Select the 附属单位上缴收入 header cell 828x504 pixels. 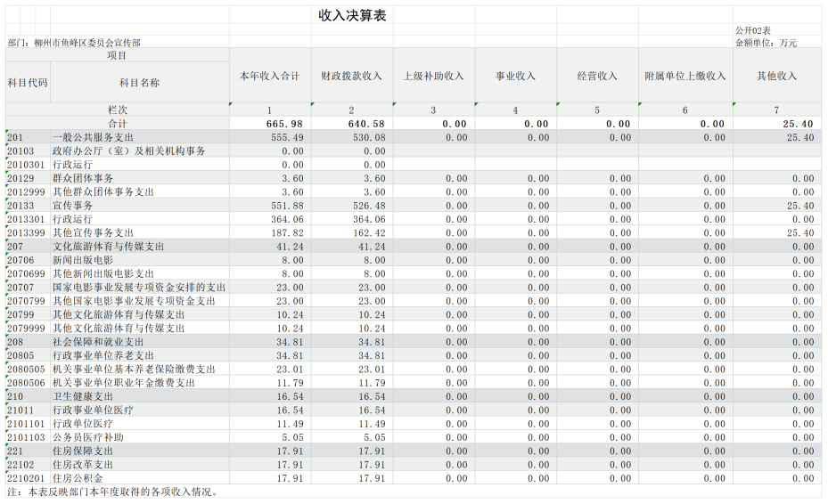coord(686,76)
